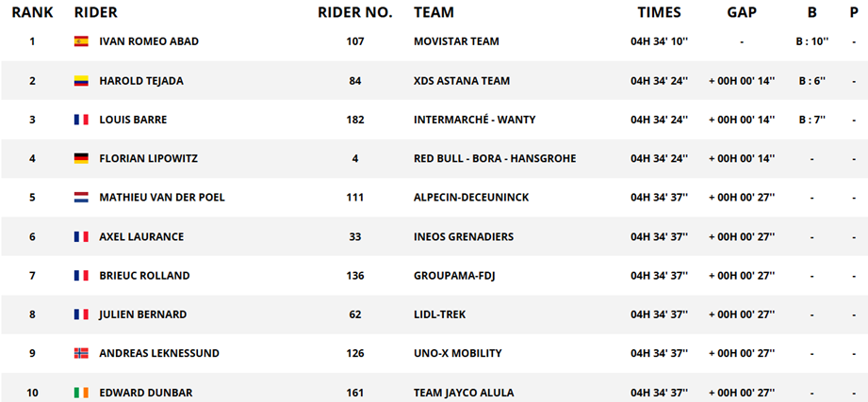
Task: Click rider number 182 in the table
Action: [x=355, y=120]
